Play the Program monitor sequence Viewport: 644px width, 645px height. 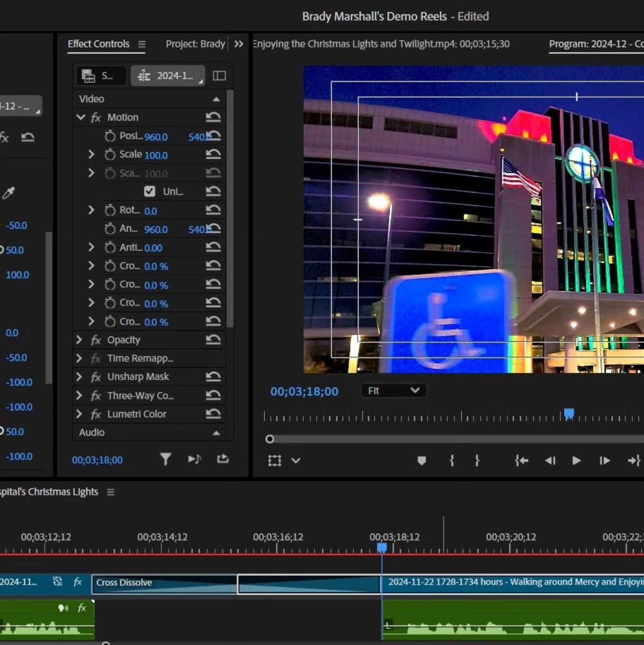click(577, 460)
